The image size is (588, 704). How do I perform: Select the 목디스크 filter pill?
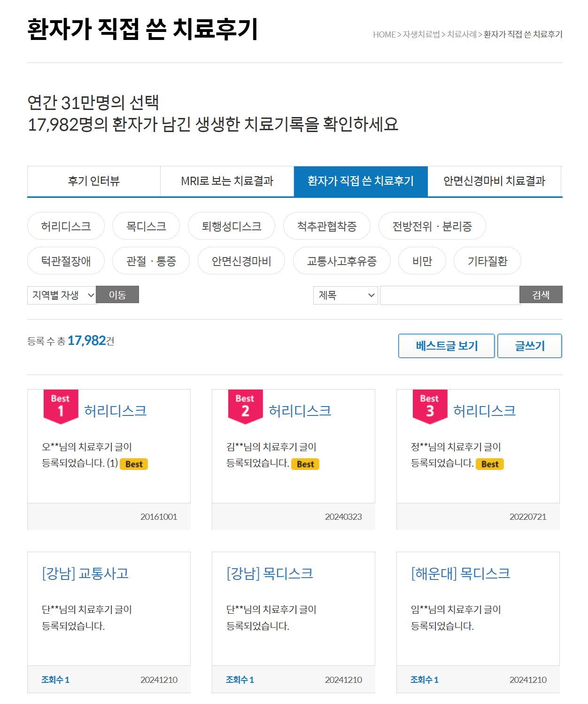(x=146, y=226)
